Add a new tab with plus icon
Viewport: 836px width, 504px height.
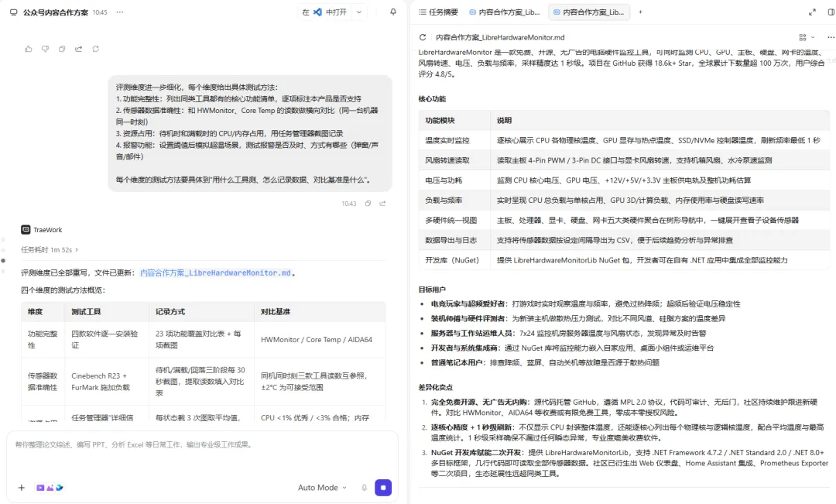(640, 12)
